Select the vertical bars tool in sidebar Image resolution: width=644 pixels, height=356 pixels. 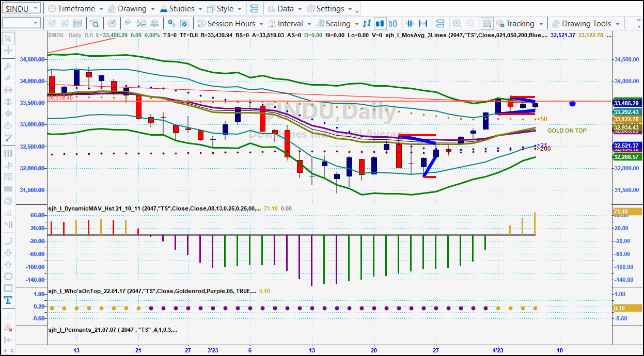[8, 153]
